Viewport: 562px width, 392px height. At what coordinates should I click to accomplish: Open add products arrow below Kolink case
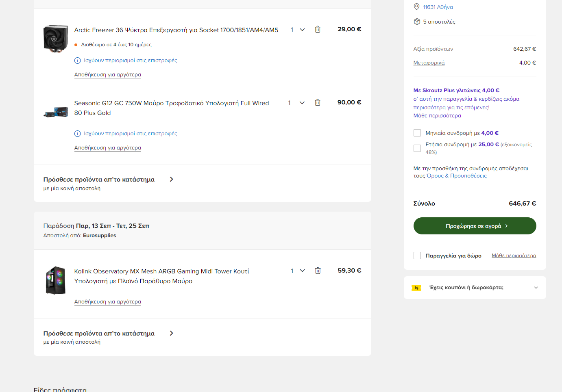point(171,333)
